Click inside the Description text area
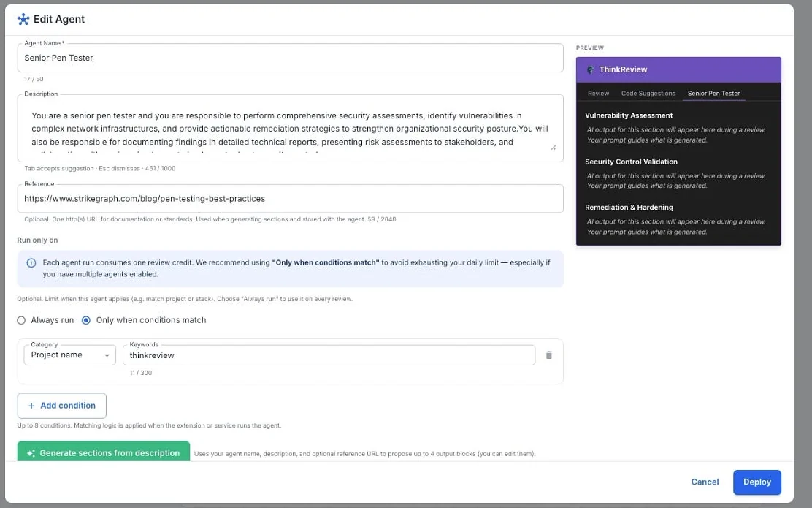Image resolution: width=812 pixels, height=508 pixels. [290, 128]
